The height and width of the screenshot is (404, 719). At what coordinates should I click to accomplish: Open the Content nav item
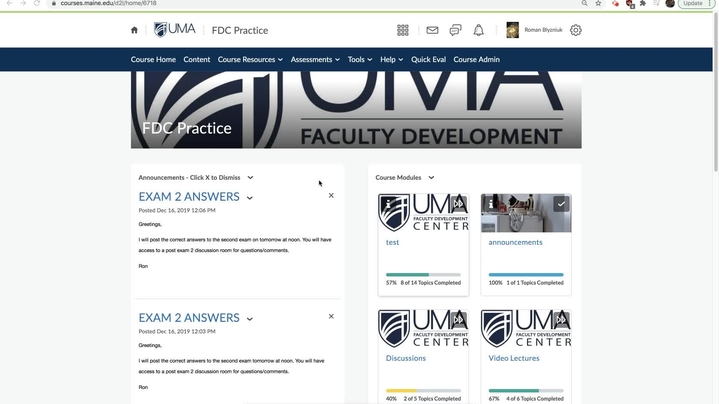click(197, 60)
